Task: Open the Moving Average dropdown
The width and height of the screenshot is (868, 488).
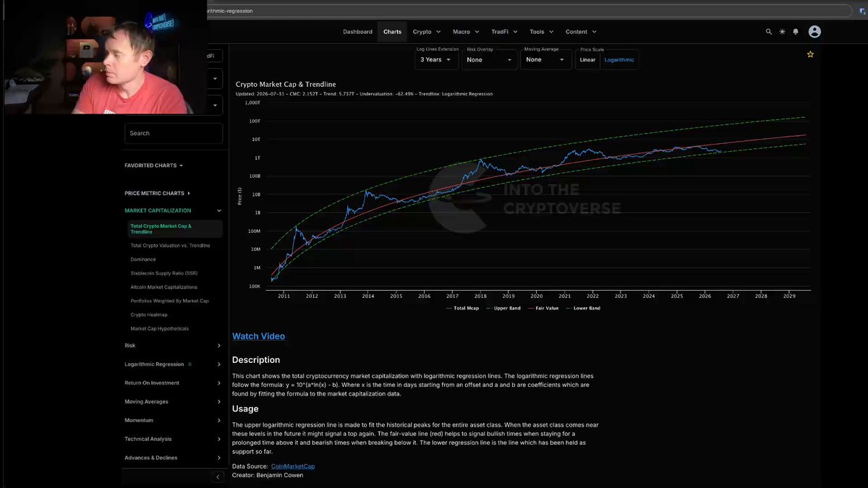Action: pos(546,59)
